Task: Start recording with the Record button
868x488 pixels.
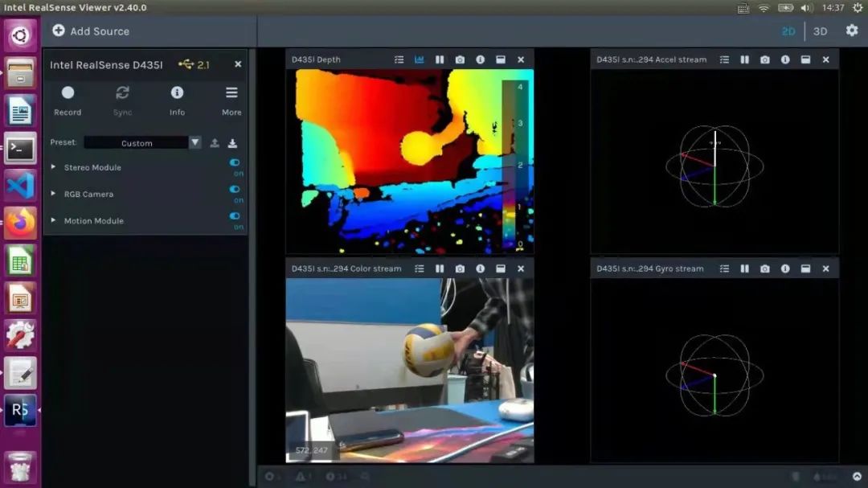Action: point(68,100)
